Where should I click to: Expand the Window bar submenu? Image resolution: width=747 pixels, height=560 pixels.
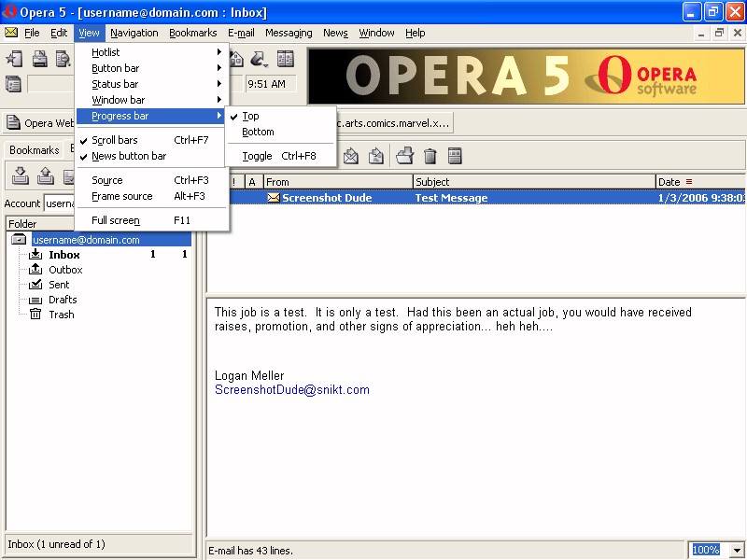click(x=150, y=100)
